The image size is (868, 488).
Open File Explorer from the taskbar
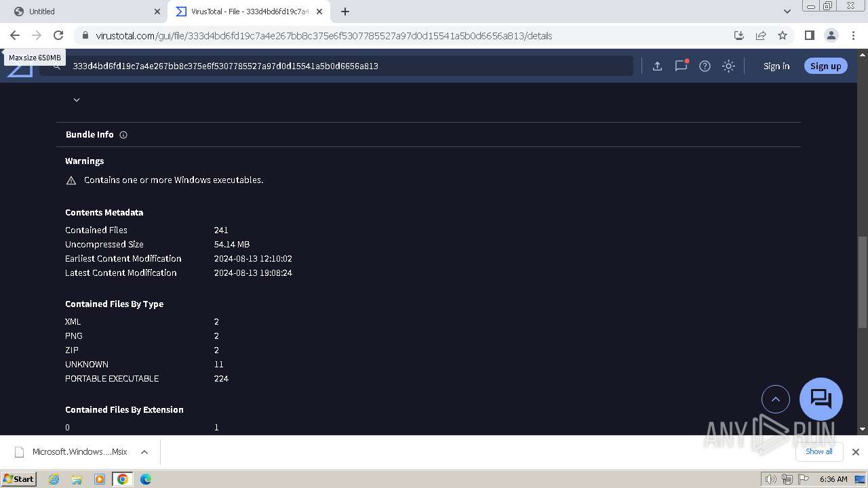(x=77, y=479)
